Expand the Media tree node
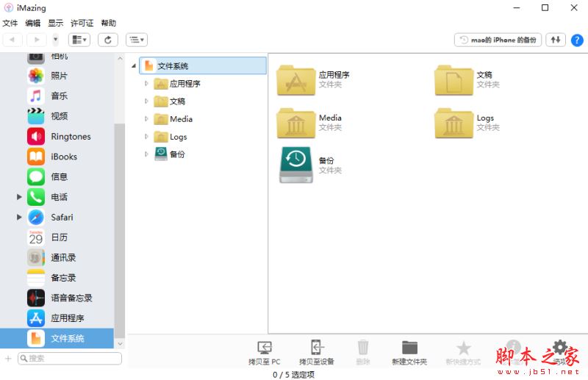This screenshot has width=588, height=380. 146,118
